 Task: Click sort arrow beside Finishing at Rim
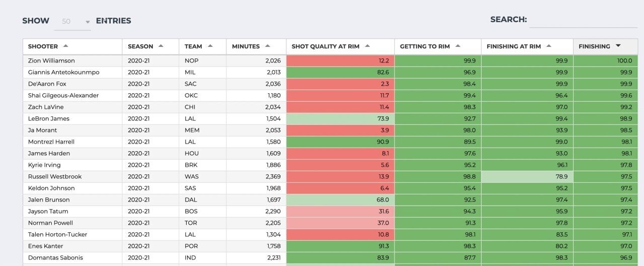[548, 46]
